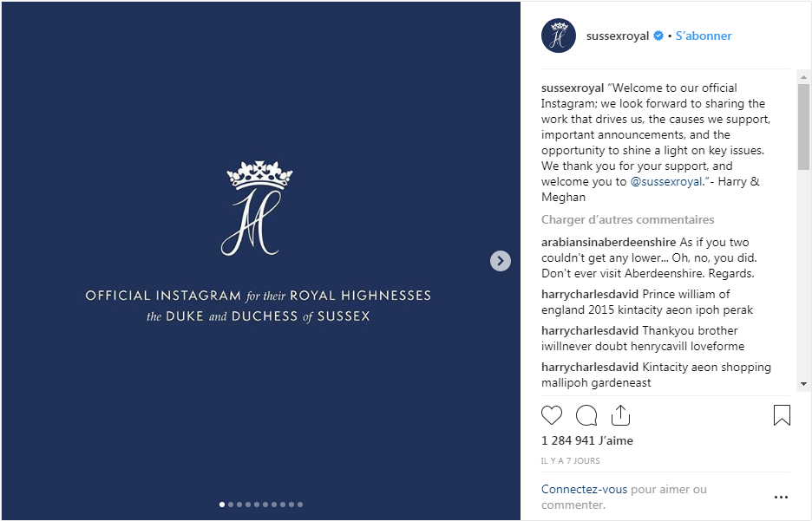Click the blue verified badge
The width and height of the screenshot is (812, 521).
(658, 36)
